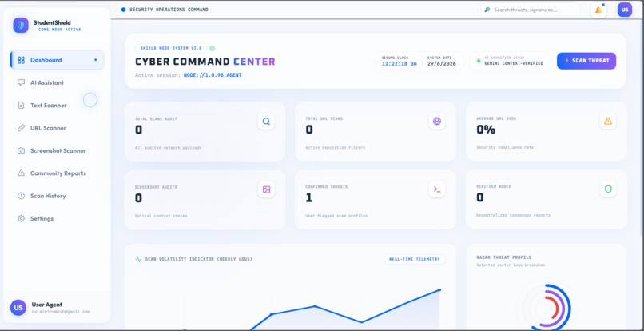Click the Confirmed Threats terminal icon
644x331 pixels.
436,189
